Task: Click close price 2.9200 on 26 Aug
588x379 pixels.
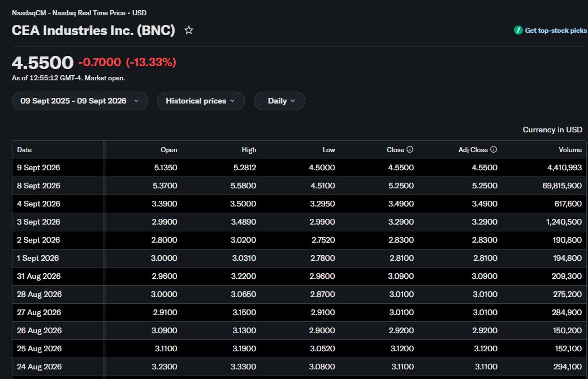Action: point(401,330)
